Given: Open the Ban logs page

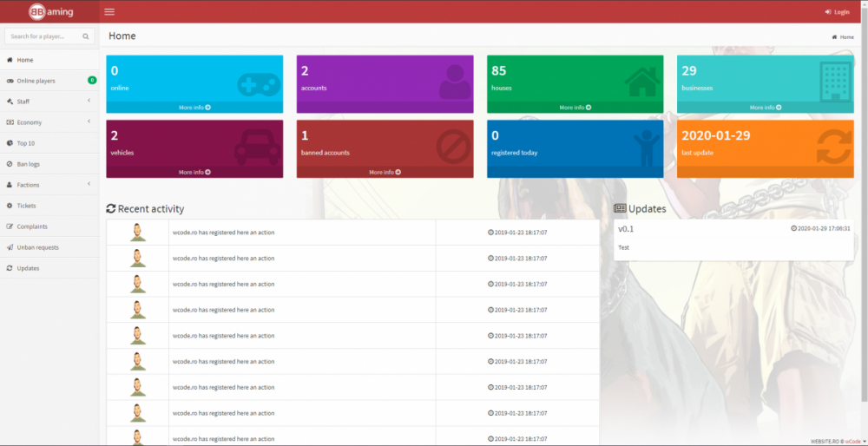Looking at the screenshot, I should click(x=28, y=164).
